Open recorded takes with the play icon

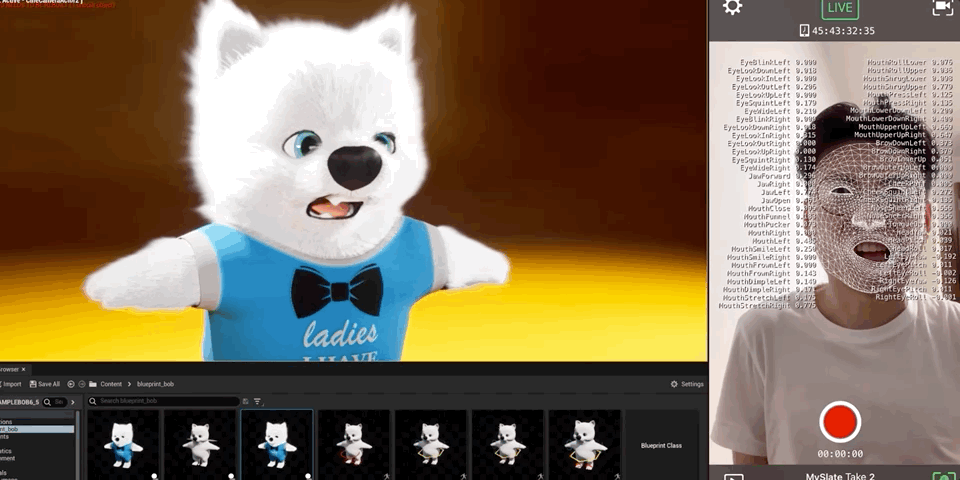[733, 476]
